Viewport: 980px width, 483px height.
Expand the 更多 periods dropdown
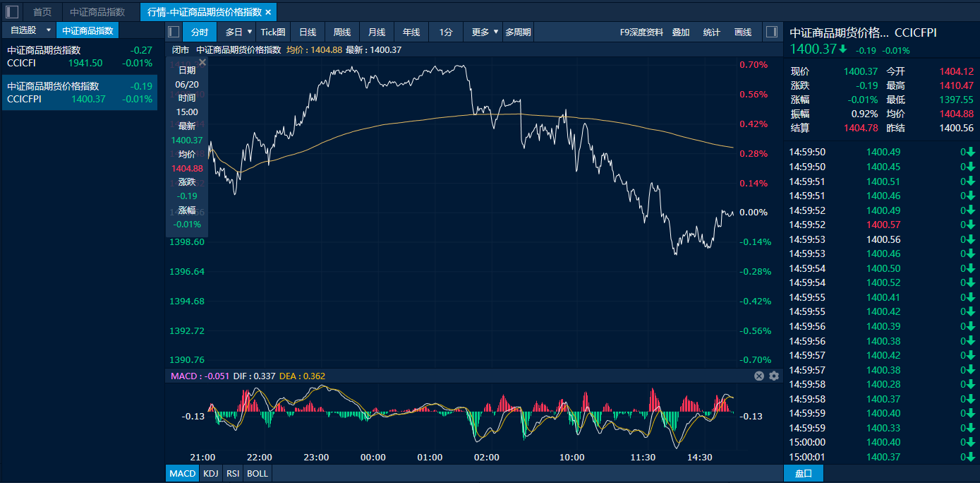click(496, 32)
